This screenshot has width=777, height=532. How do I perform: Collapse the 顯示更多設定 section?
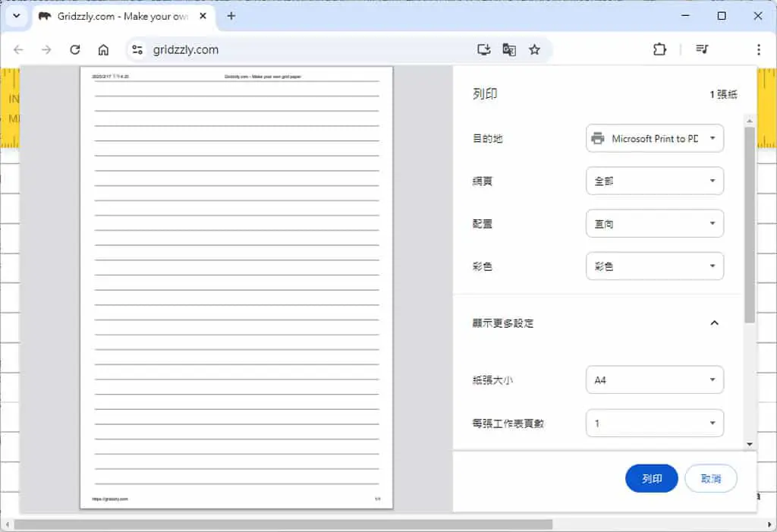714,323
